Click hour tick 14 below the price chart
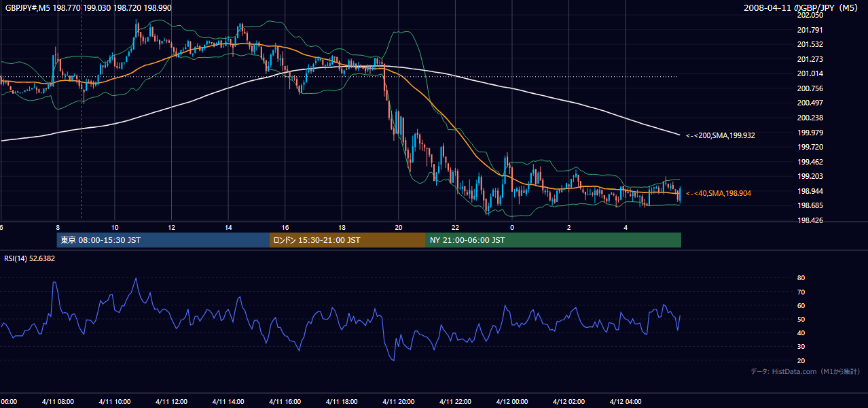The image size is (868, 408). click(x=228, y=227)
